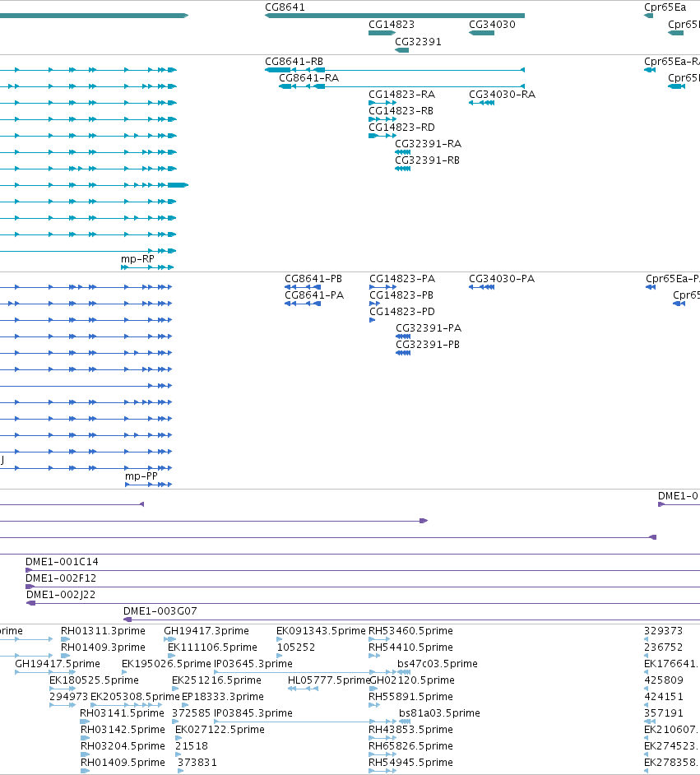Select protein CG32391-PB

pos(428,345)
